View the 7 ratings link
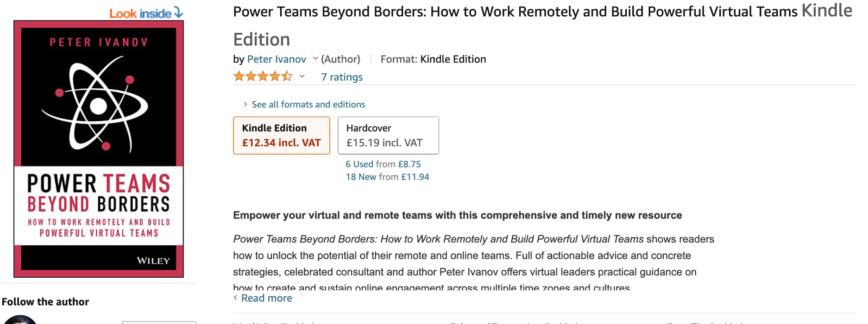868x324 pixels. point(342,77)
